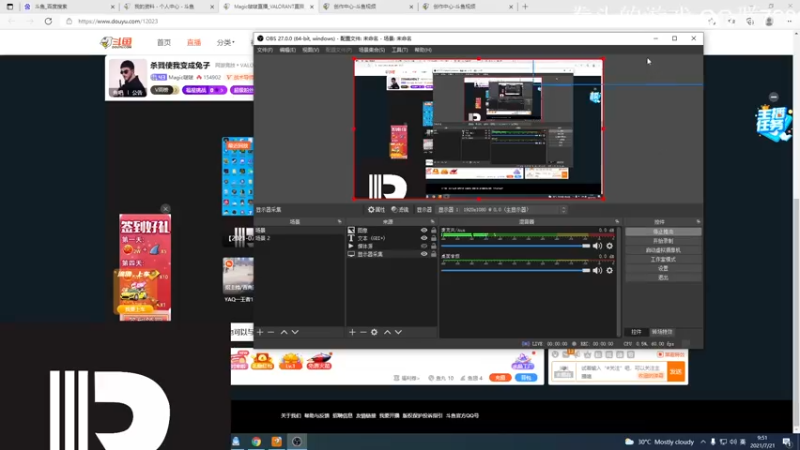The width and height of the screenshot is (800, 450).
Task: Open the browser profile avatar icon
Action: tap(769, 21)
